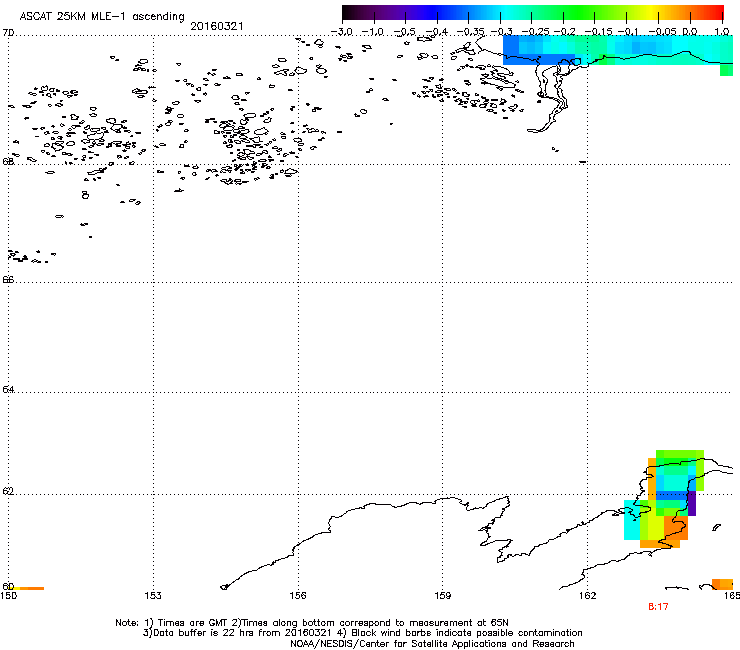Click the -0.05 color scale label
The image size is (740, 650).
(x=662, y=32)
